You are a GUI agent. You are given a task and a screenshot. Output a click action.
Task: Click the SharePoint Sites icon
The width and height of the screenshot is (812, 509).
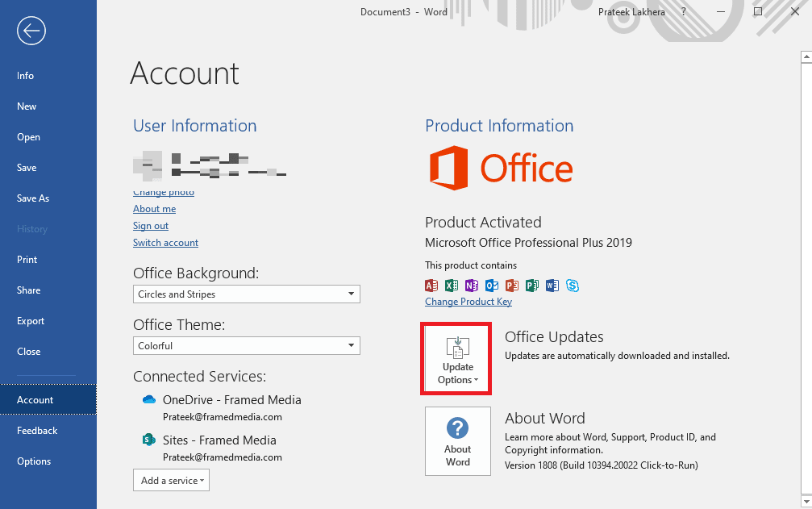click(149, 440)
